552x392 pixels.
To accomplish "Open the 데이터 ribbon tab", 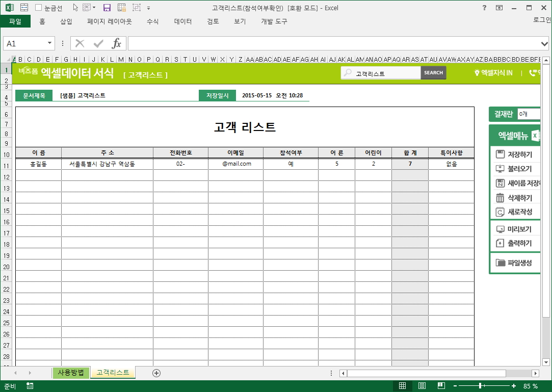I will point(183,21).
